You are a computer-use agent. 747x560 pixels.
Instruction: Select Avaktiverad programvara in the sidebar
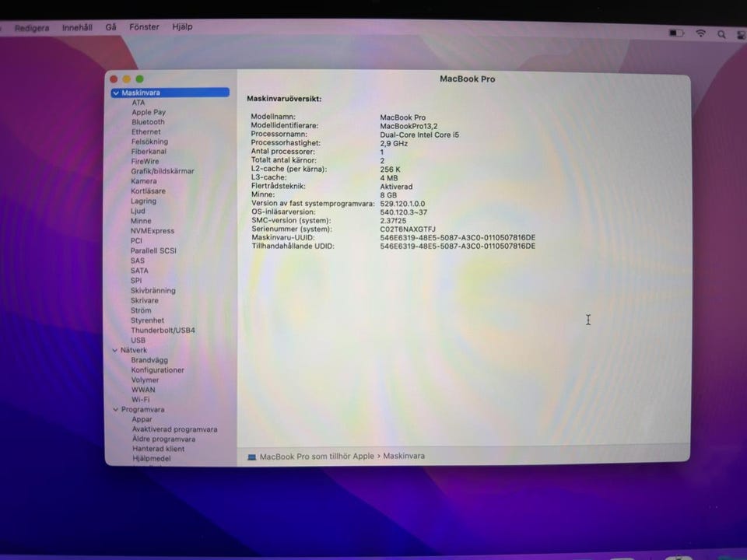(x=175, y=429)
